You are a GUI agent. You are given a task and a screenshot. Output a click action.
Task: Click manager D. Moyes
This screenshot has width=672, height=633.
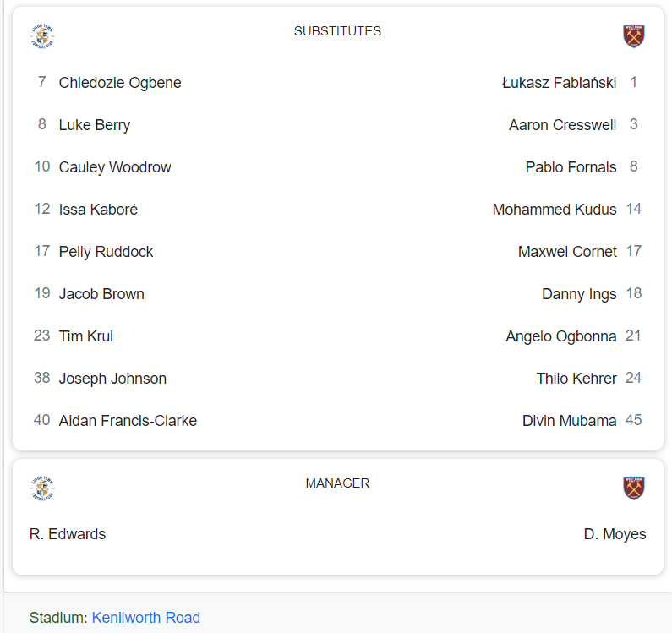(x=615, y=534)
